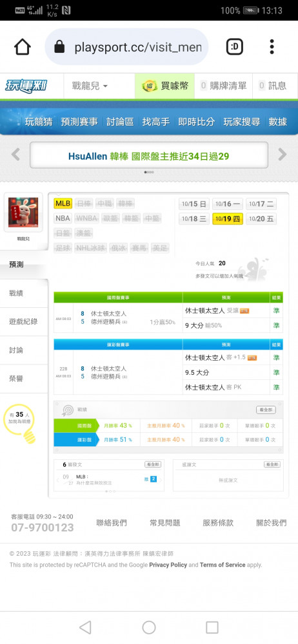Open 即時比分 in navigation bar
298x644 pixels.
tap(196, 122)
